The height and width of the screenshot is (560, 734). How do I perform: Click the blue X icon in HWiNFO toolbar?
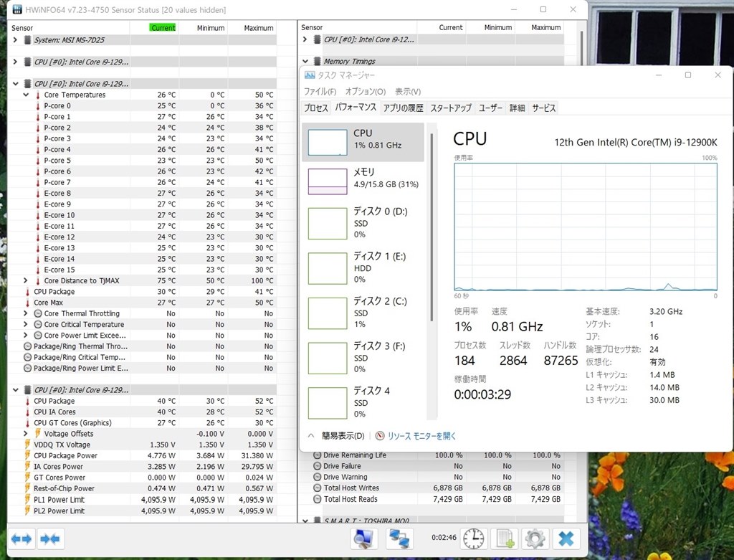click(x=566, y=539)
